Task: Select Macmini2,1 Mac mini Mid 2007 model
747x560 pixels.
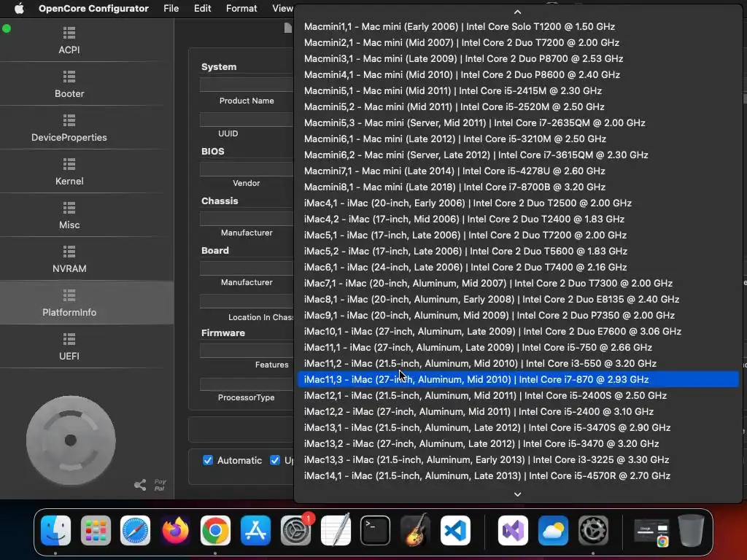Action: point(518,43)
